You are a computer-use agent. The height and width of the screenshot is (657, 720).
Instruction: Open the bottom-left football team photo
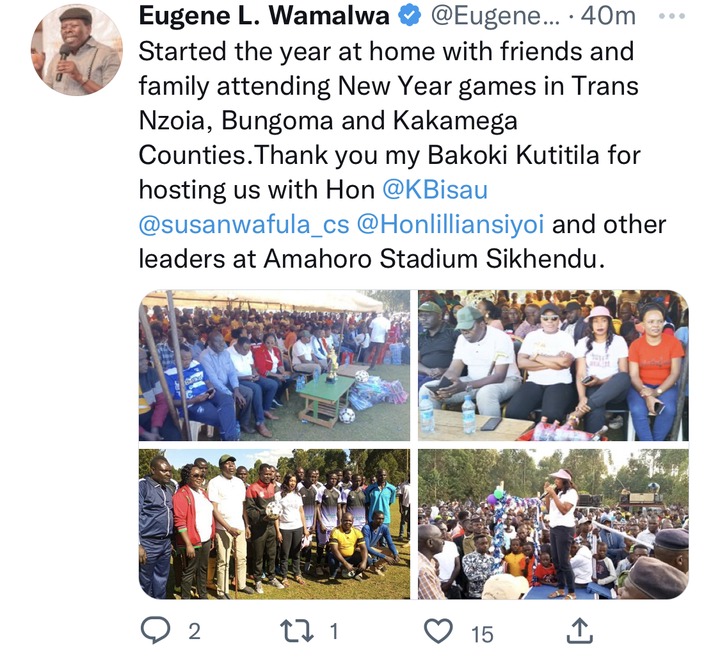(275, 524)
